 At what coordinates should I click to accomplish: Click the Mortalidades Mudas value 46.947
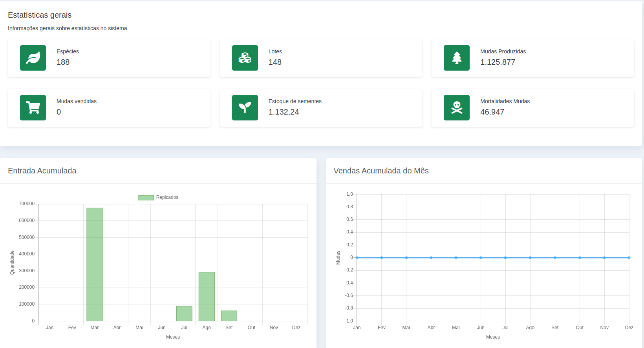[492, 112]
